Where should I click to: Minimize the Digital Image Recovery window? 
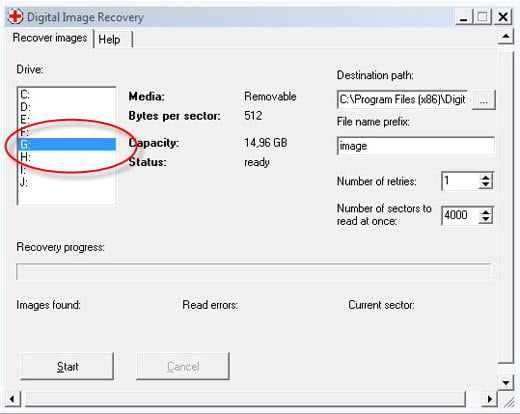464,17
